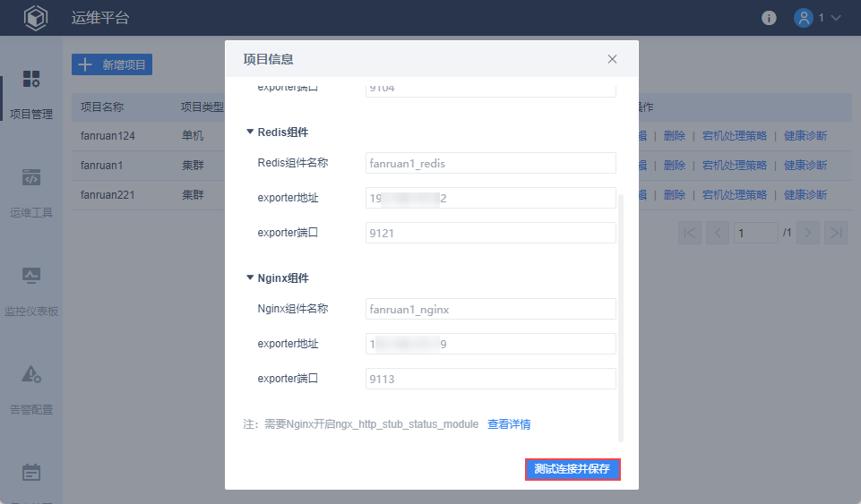Screen dimensions: 861x504
Task: Go to previous page of table
Action: pos(718,233)
